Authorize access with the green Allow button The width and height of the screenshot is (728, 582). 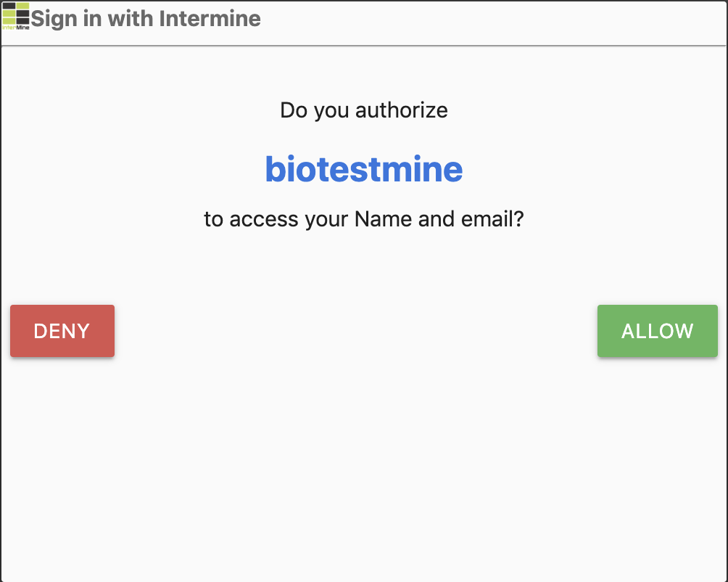657,331
